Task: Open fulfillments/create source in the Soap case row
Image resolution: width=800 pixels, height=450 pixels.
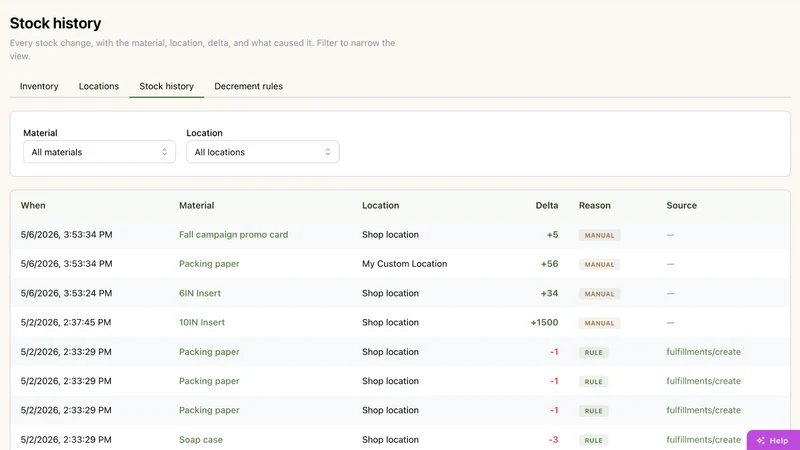Action: (703, 439)
